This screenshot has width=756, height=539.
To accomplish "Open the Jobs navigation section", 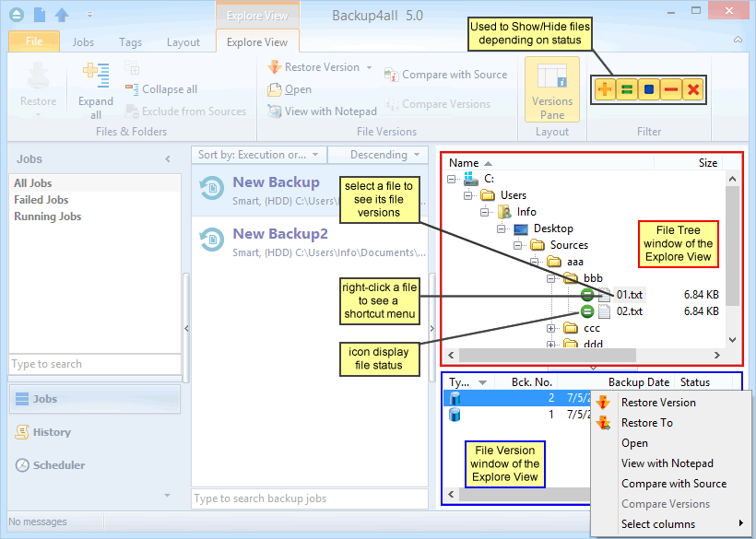I will [95, 399].
